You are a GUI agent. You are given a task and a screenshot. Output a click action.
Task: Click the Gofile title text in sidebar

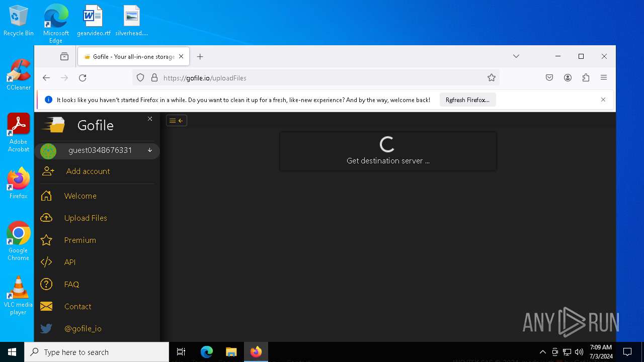pos(95,125)
